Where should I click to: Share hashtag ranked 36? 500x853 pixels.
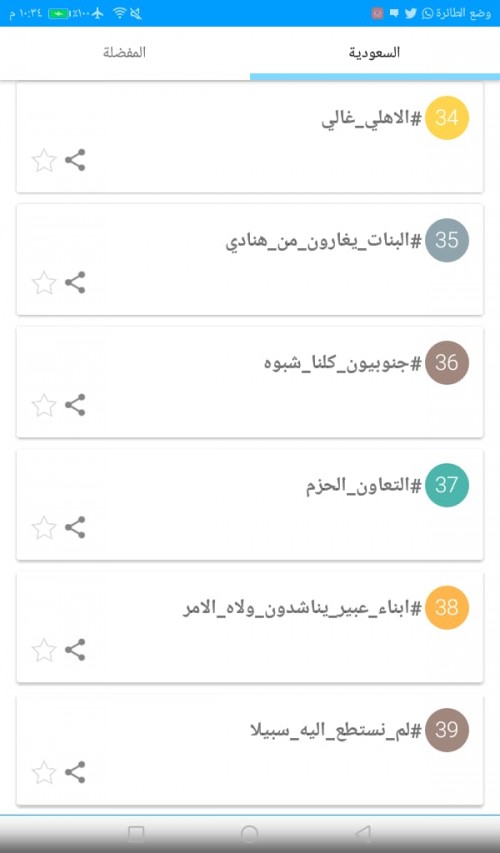tap(75, 405)
